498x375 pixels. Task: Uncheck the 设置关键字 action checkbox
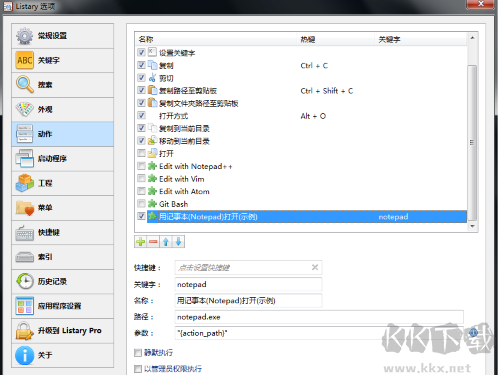pyautogui.click(x=141, y=52)
